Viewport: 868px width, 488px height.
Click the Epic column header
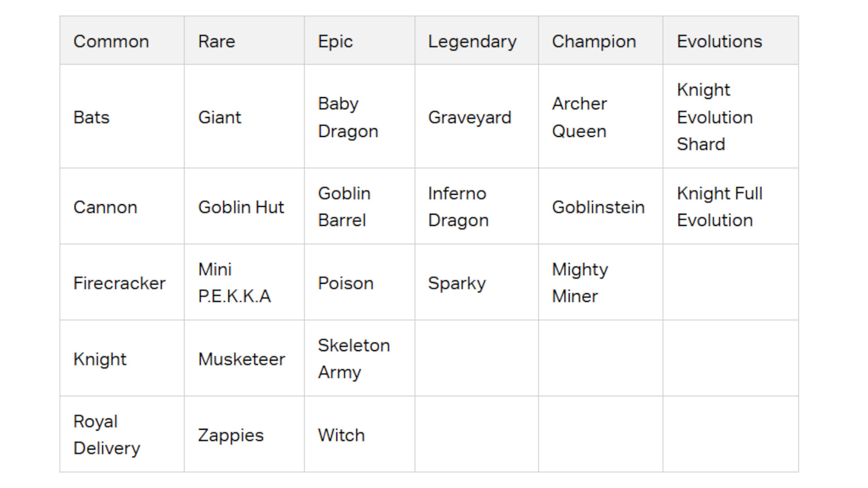[x=335, y=42]
